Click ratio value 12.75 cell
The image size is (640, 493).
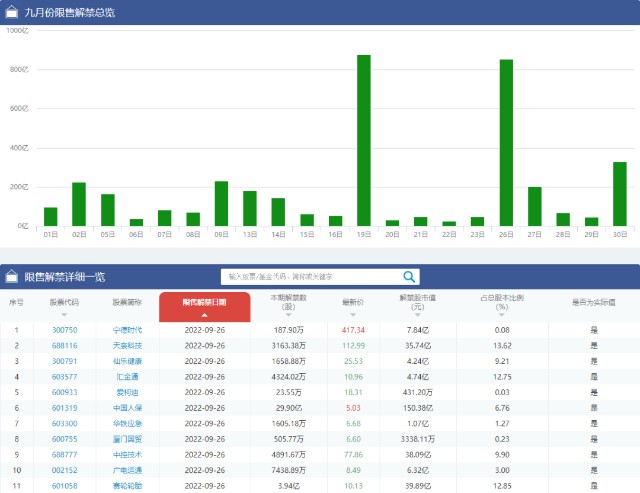tap(502, 377)
